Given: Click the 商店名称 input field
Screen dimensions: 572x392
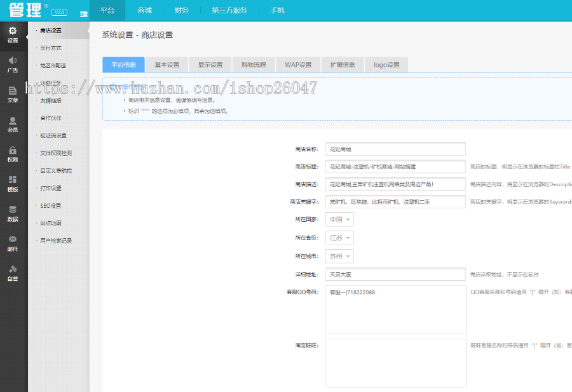Looking at the screenshot, I should tap(395, 149).
